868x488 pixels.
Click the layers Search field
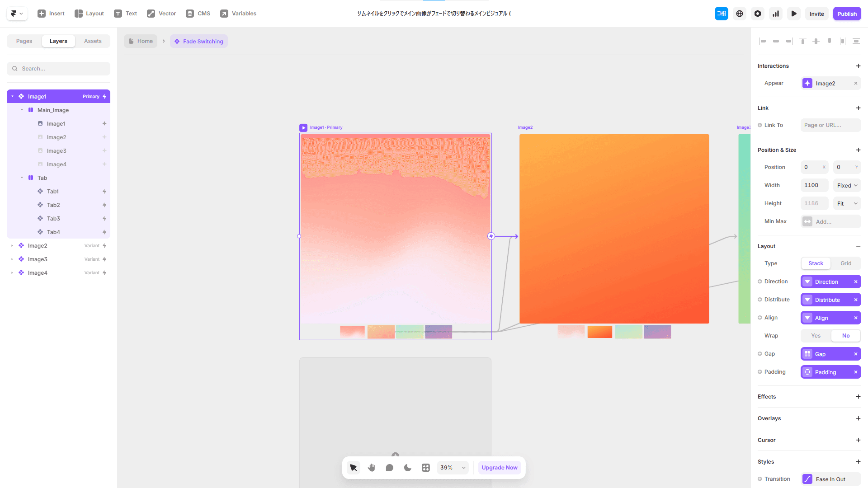click(x=59, y=69)
